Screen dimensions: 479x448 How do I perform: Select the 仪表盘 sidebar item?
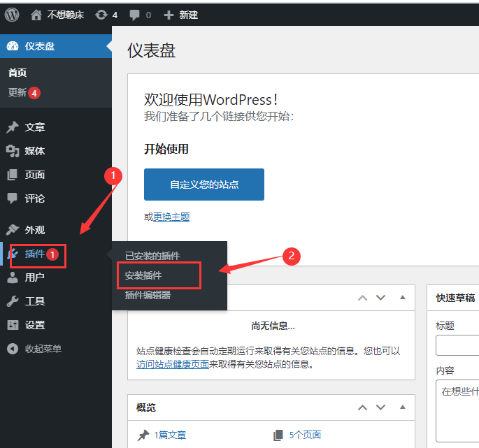point(56,46)
